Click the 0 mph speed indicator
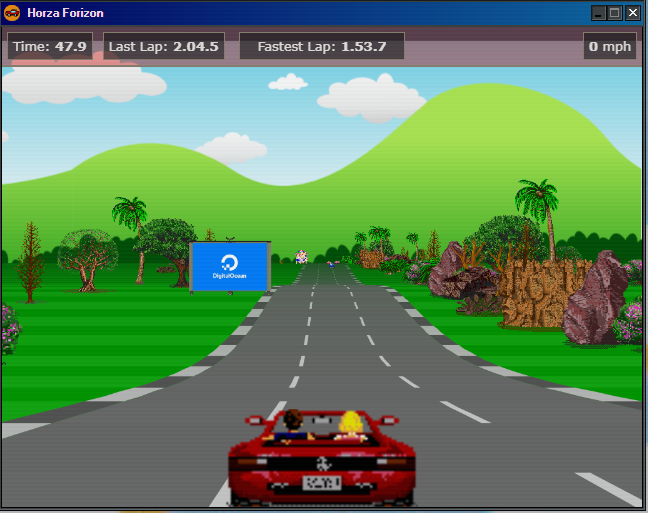Screen dimensions: 648x513 [610, 46]
